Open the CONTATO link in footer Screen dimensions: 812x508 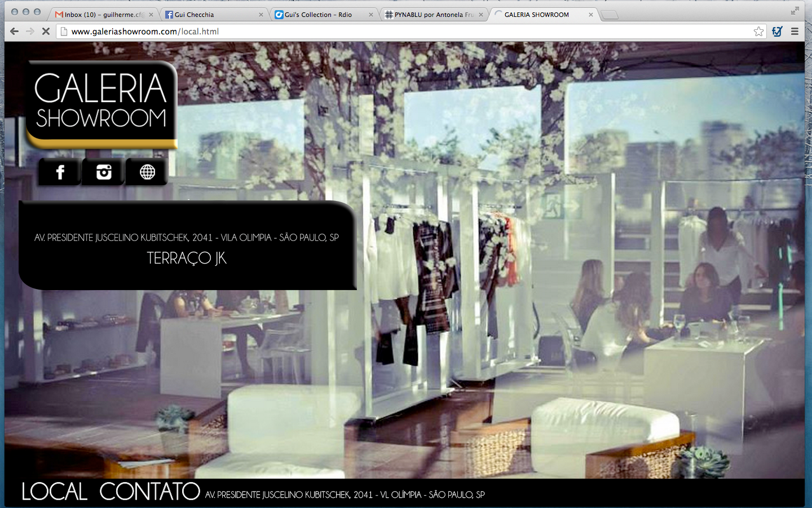(x=149, y=492)
